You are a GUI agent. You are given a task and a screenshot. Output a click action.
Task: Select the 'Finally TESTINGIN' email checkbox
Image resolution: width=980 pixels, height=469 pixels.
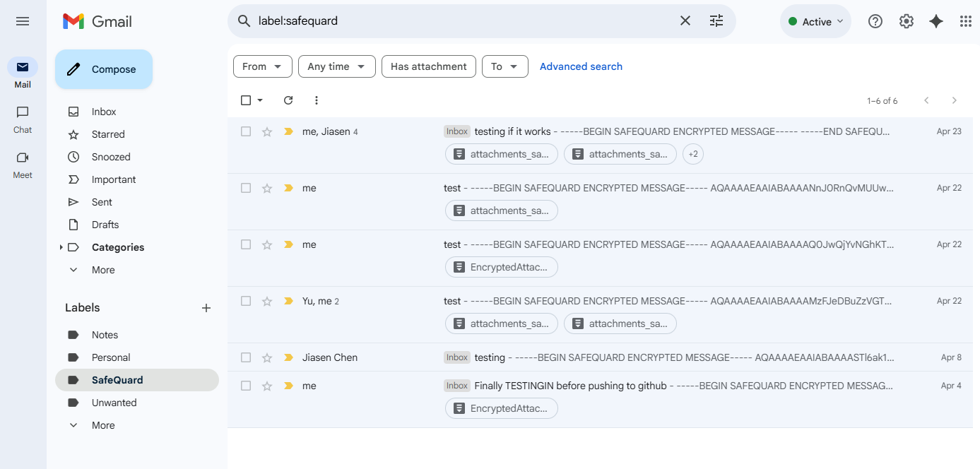coord(246,386)
